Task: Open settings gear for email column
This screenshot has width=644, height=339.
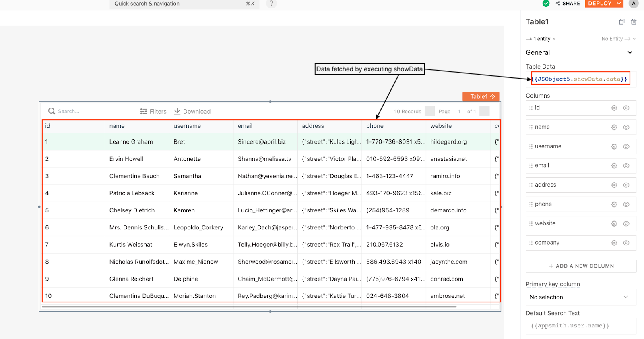Action: 614,166
